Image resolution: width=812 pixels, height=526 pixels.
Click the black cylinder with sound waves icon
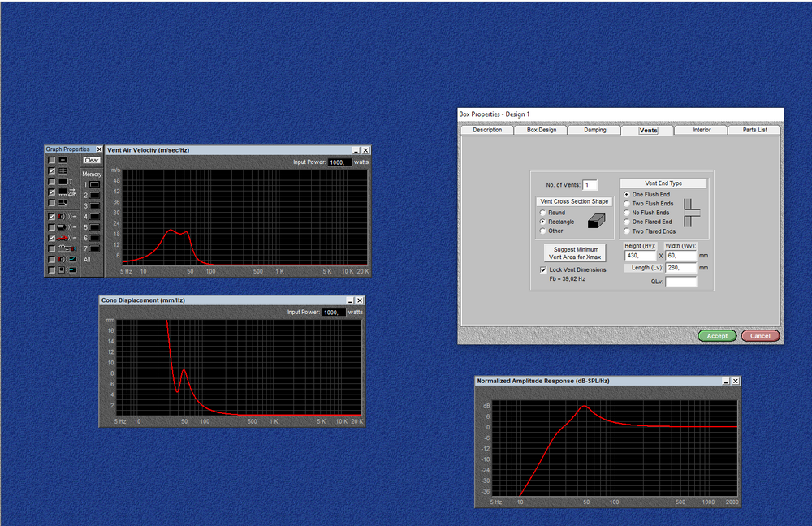(67, 227)
